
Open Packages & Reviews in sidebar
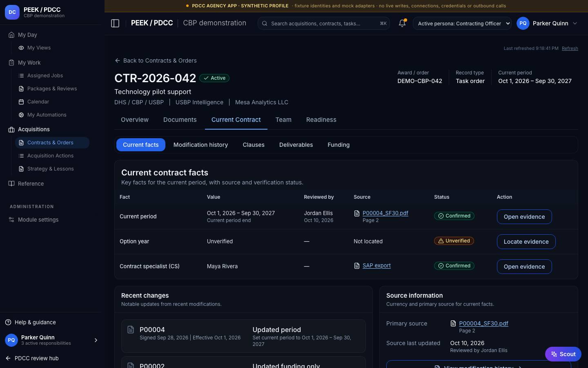tap(52, 89)
